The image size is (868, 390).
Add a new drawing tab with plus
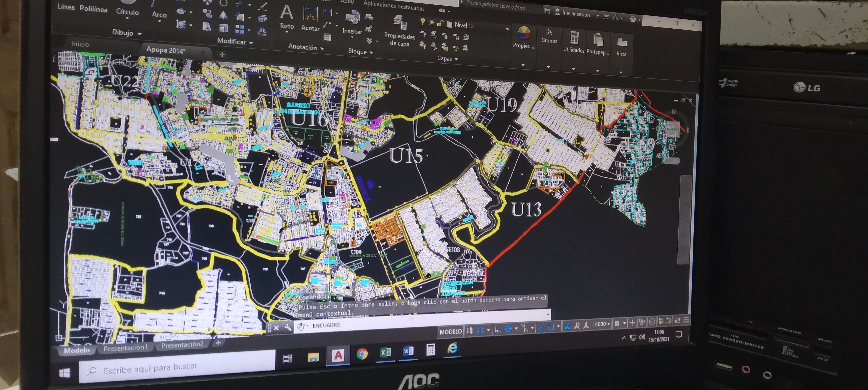point(222,55)
